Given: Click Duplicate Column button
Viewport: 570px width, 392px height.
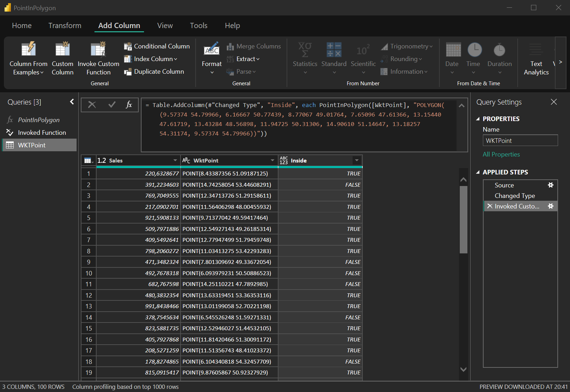Looking at the screenshot, I should tap(154, 72).
